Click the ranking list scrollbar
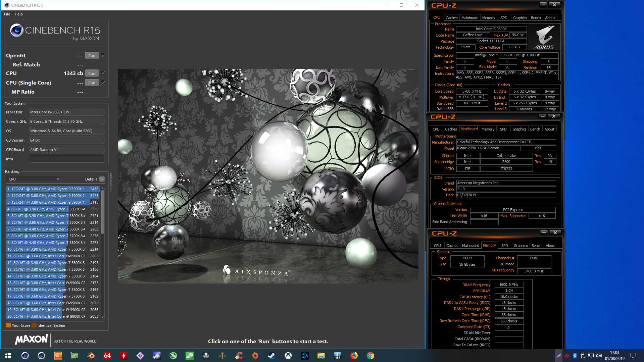 103,212
